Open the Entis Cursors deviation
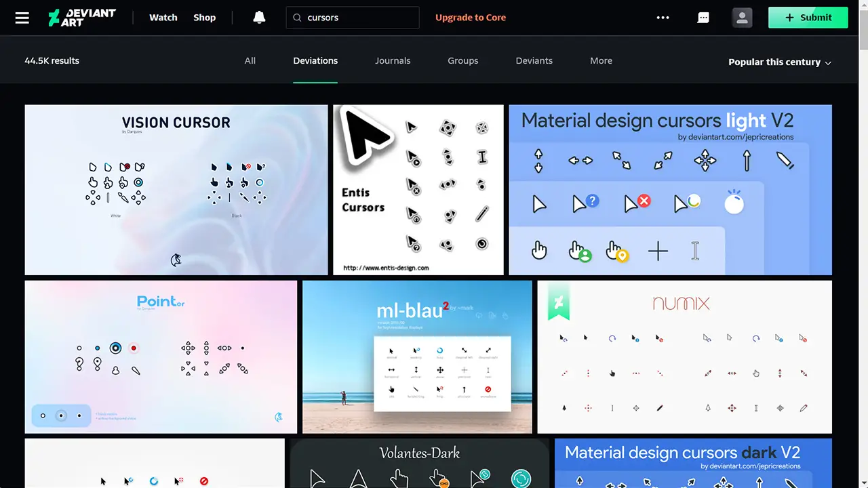Image resolution: width=868 pixels, height=488 pixels. [418, 190]
